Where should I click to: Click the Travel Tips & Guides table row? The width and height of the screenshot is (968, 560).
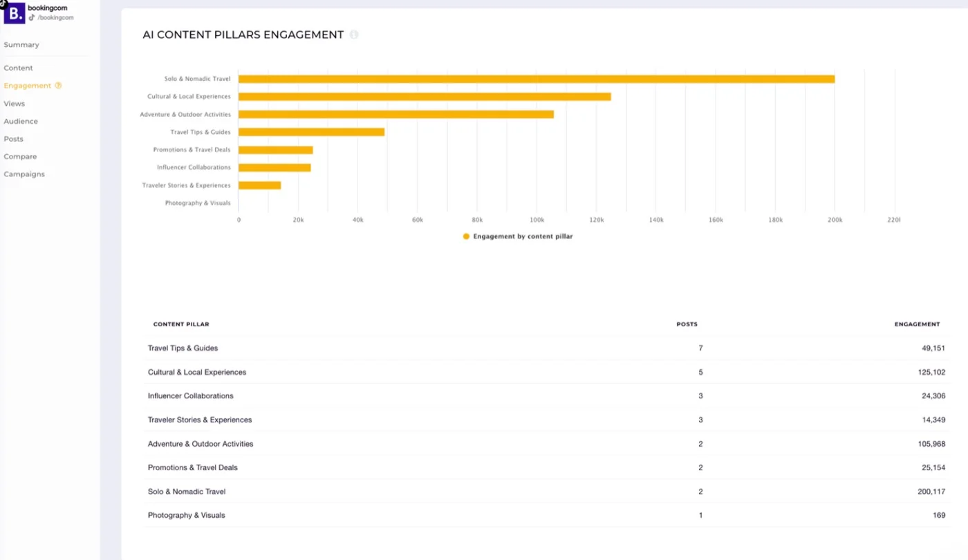pyautogui.click(x=546, y=348)
